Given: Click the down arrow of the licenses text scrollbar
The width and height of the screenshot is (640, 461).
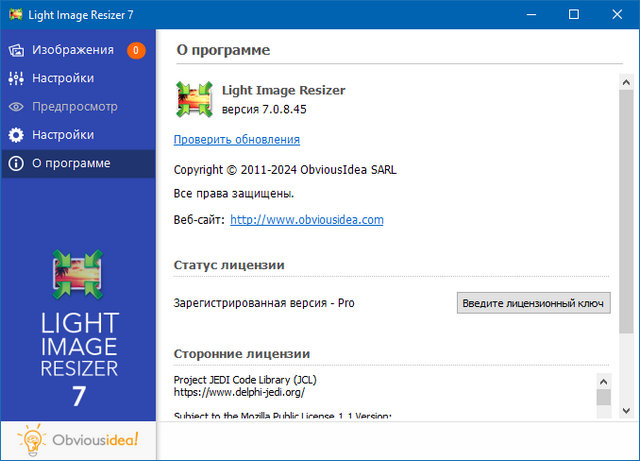Looking at the screenshot, I should tap(603, 414).
